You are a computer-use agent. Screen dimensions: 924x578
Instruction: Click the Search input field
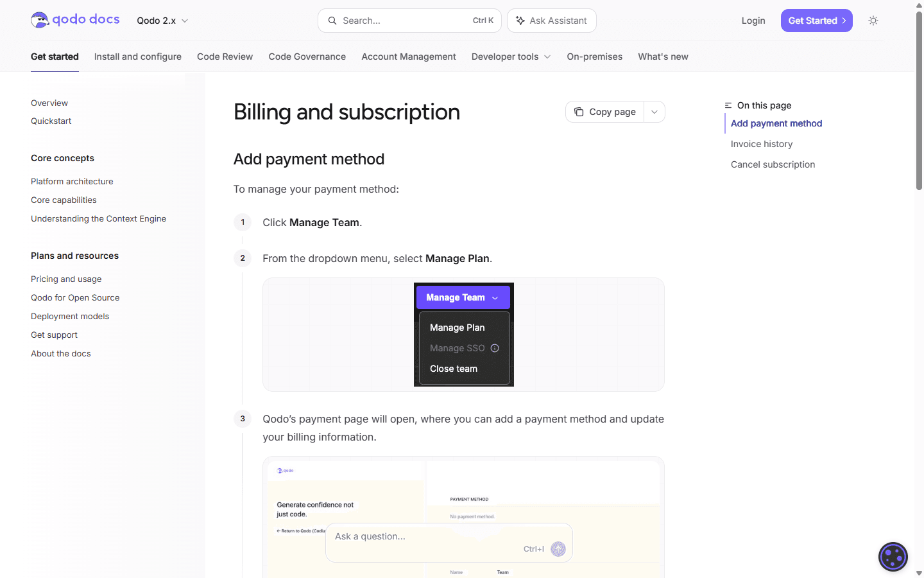click(x=411, y=21)
